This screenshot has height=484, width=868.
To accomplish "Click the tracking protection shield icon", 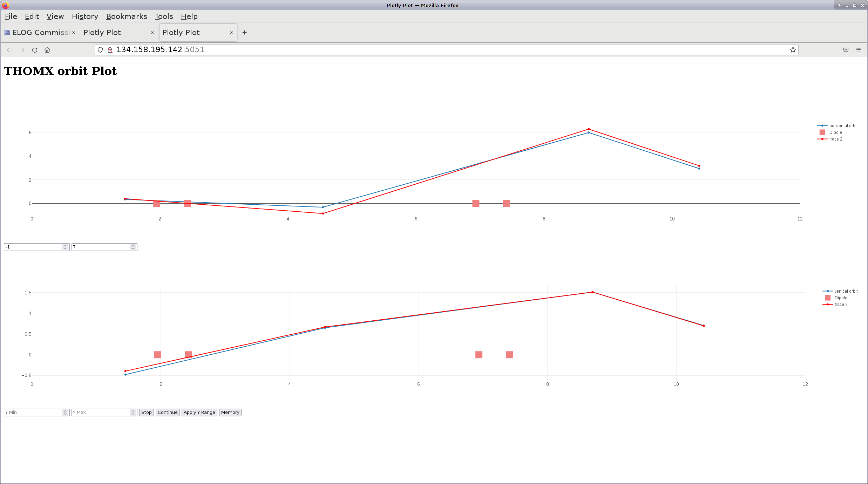I will pyautogui.click(x=100, y=50).
